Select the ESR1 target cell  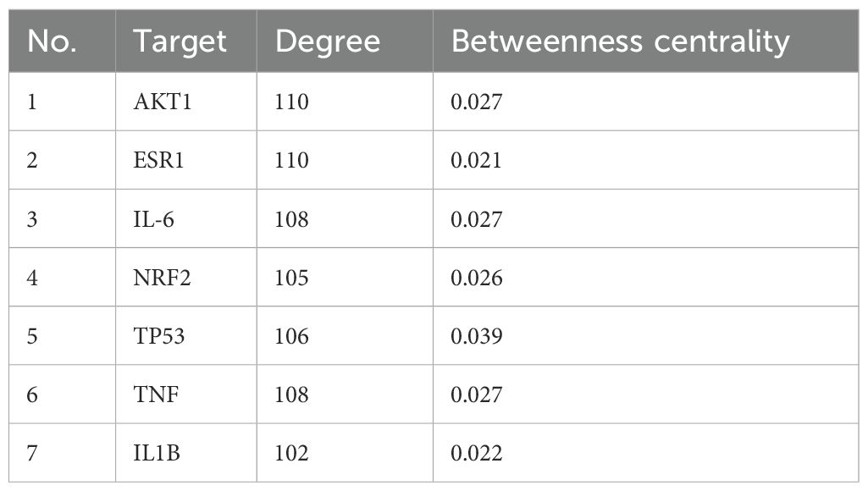(158, 160)
